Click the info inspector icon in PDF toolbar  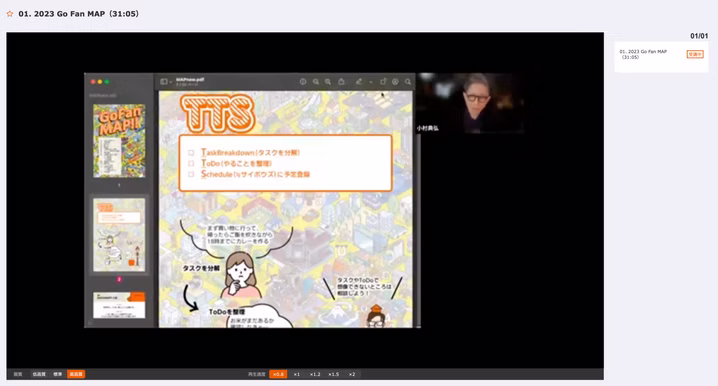[303, 82]
